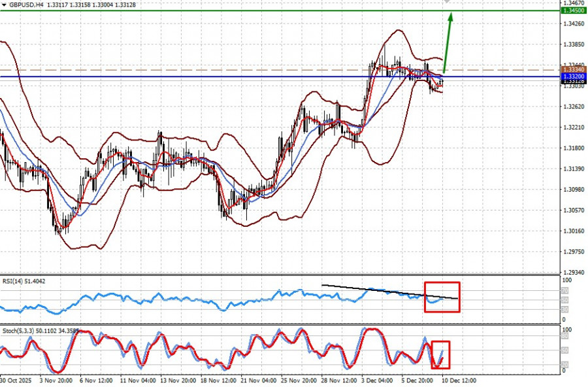Click the GBPUSD,H4 symbol title
588x387 pixels.
tap(27, 5)
